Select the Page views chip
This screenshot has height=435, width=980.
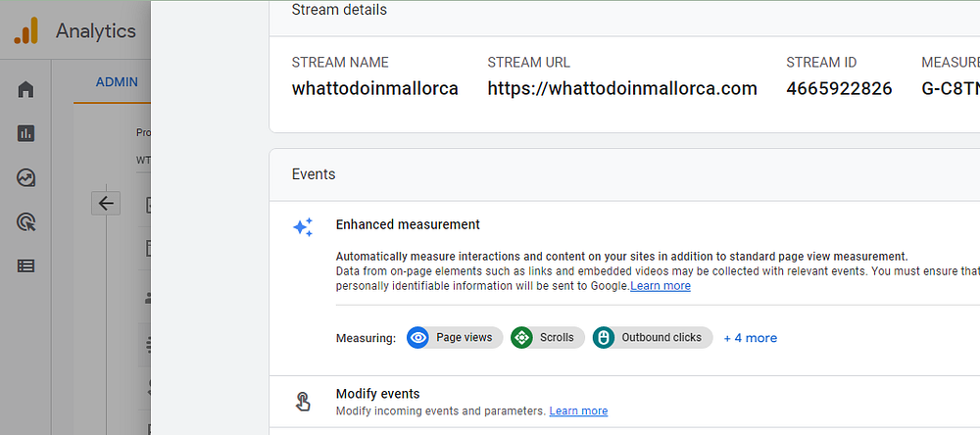click(x=455, y=337)
